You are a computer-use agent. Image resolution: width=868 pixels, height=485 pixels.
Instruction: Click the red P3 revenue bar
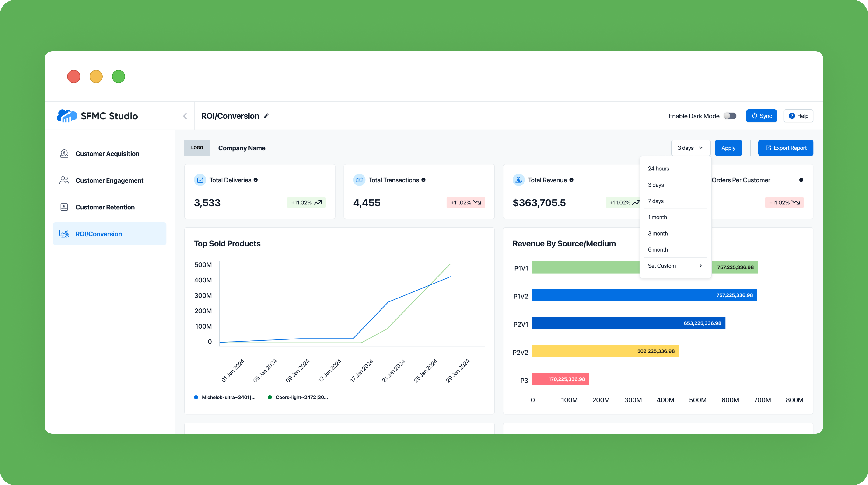[x=560, y=379]
